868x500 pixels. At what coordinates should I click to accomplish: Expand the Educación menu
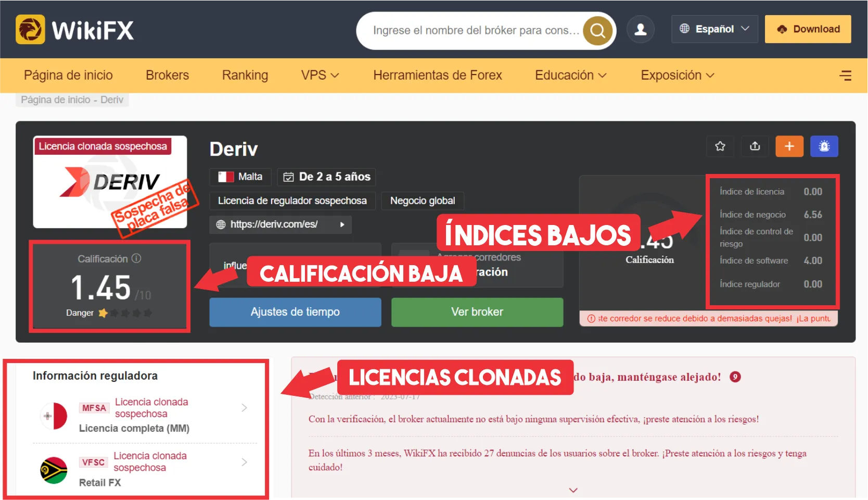coord(571,76)
